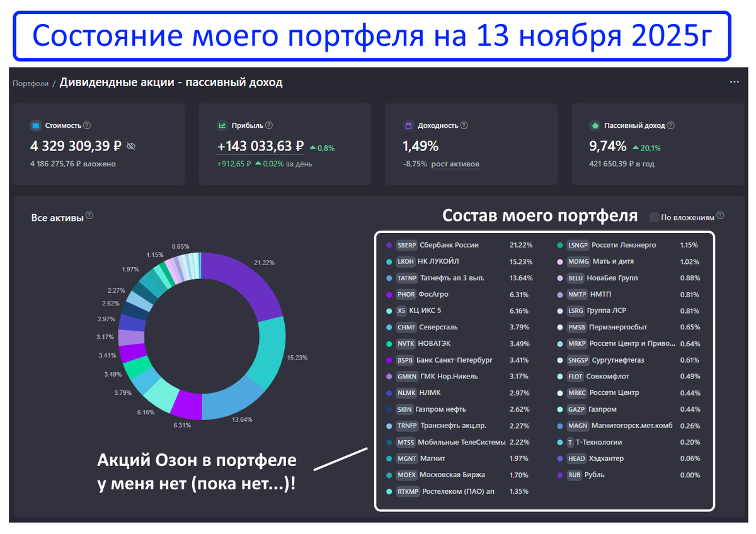Click the help icon beside 'Доходность'
756x534 pixels.
pyautogui.click(x=464, y=125)
